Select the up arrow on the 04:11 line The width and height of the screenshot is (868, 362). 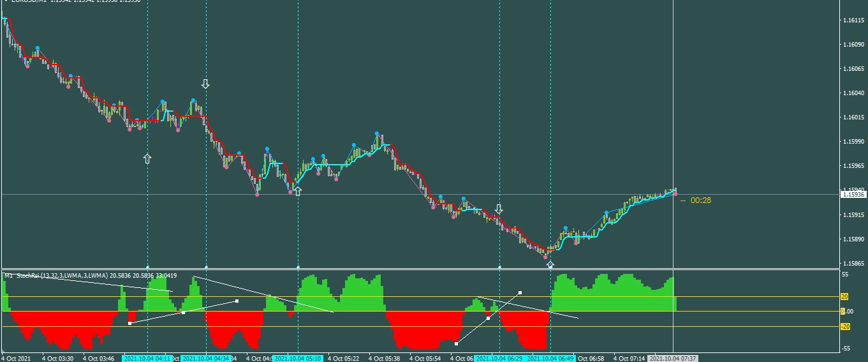pyautogui.click(x=147, y=158)
